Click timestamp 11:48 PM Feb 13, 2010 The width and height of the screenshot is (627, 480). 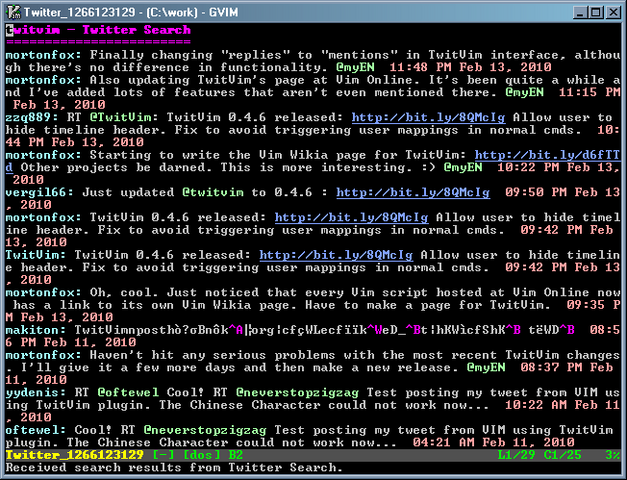[470, 68]
